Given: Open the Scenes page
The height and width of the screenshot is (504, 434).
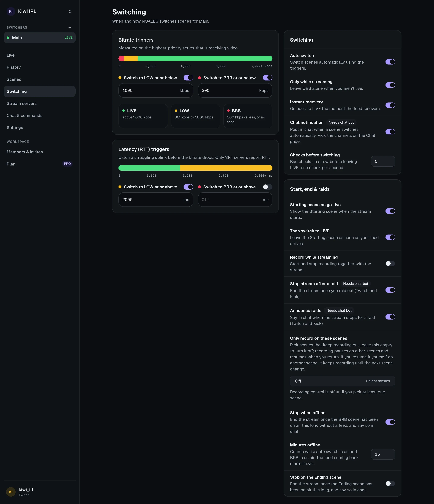Looking at the screenshot, I should (x=40, y=79).
